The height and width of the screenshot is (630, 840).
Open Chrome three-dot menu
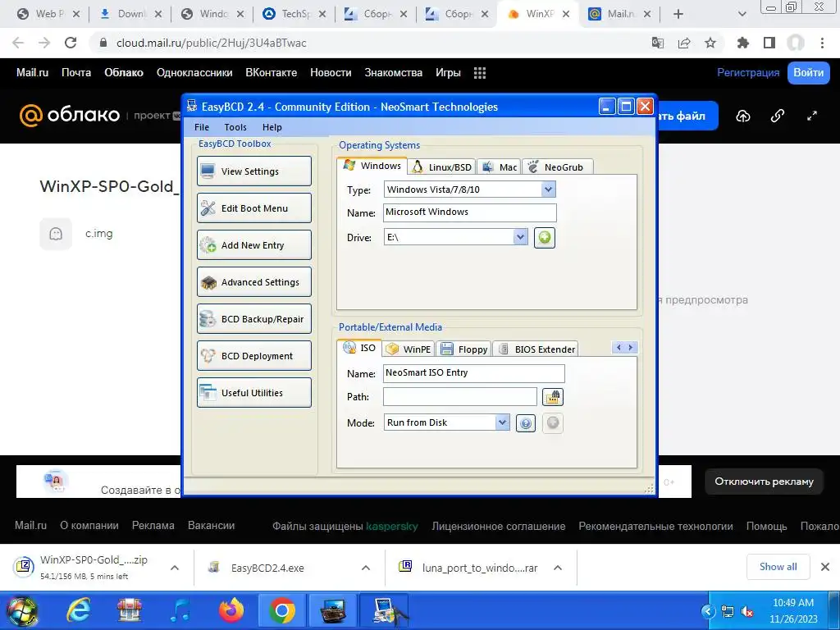(822, 43)
